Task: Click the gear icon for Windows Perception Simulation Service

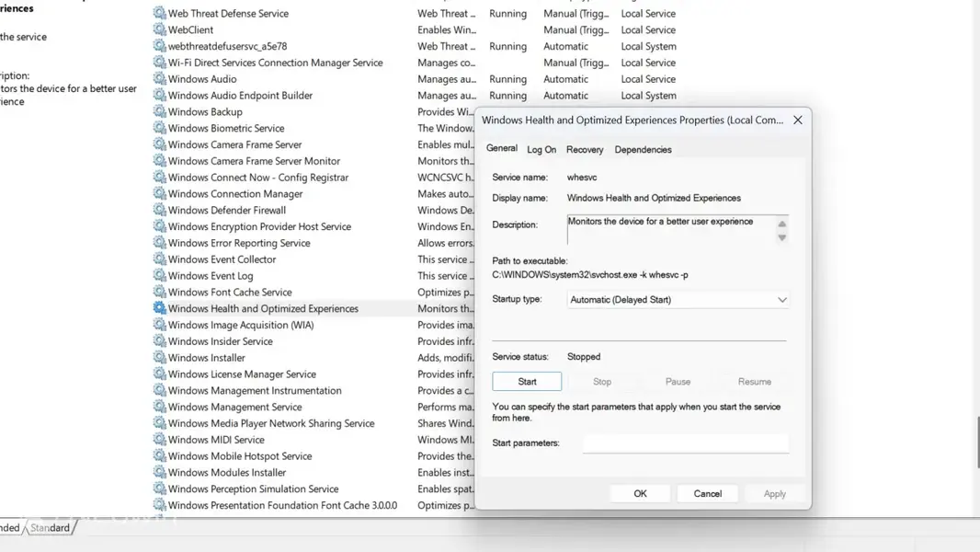Action: click(159, 489)
